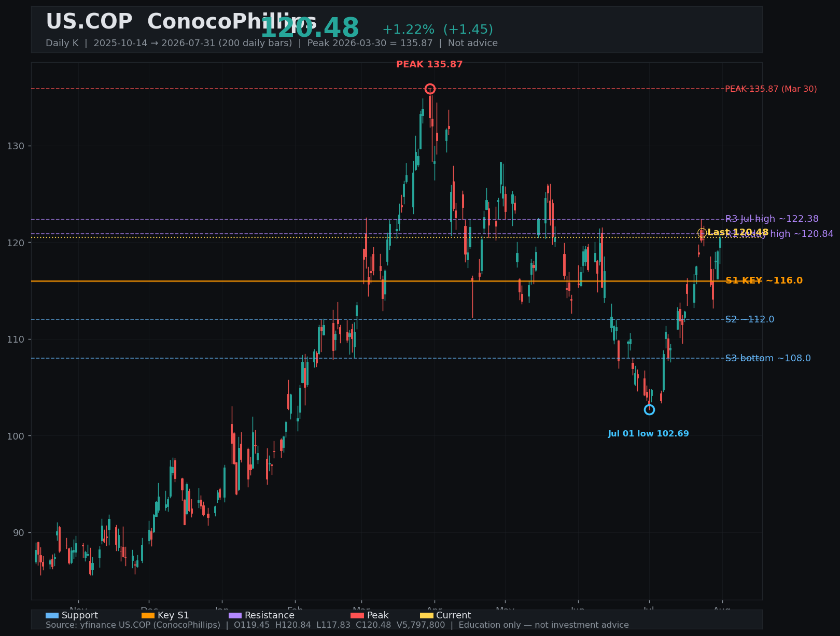Click the "Key S1" legend label
Screen dimensions: 840x636
[173, 615]
